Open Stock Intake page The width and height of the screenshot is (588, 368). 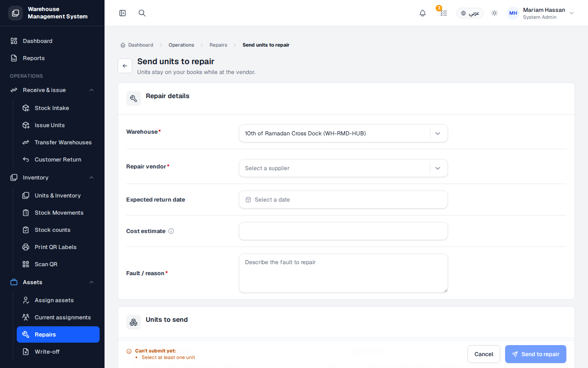tap(58, 108)
